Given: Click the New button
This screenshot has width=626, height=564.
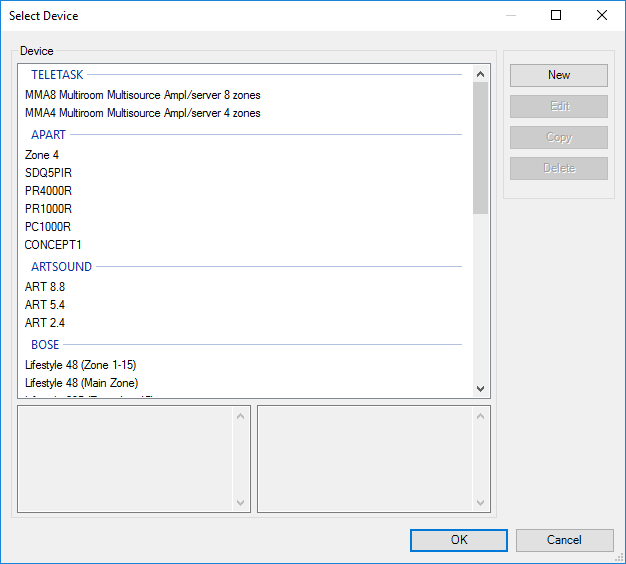Looking at the screenshot, I should 558,75.
